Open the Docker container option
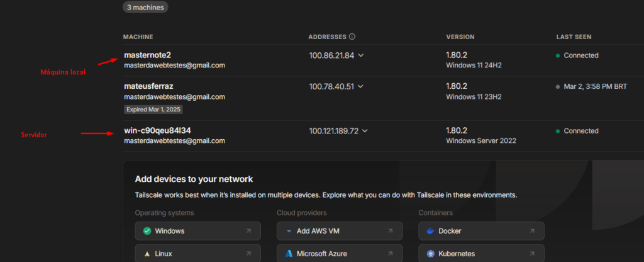644x262 pixels. click(x=481, y=231)
